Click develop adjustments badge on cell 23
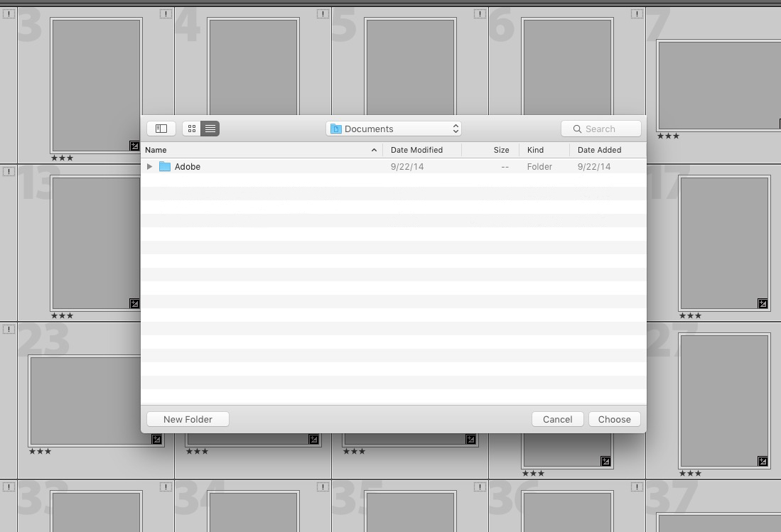Image resolution: width=781 pixels, height=532 pixels. point(156,439)
